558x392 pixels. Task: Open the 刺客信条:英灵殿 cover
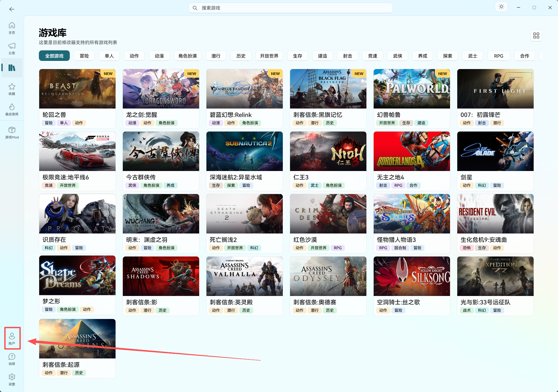click(245, 276)
